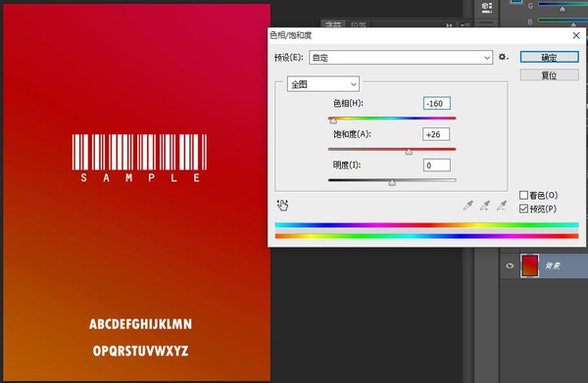Viewport: 588px width, 383px height.
Task: Click the preset options gear icon
Action: point(504,57)
